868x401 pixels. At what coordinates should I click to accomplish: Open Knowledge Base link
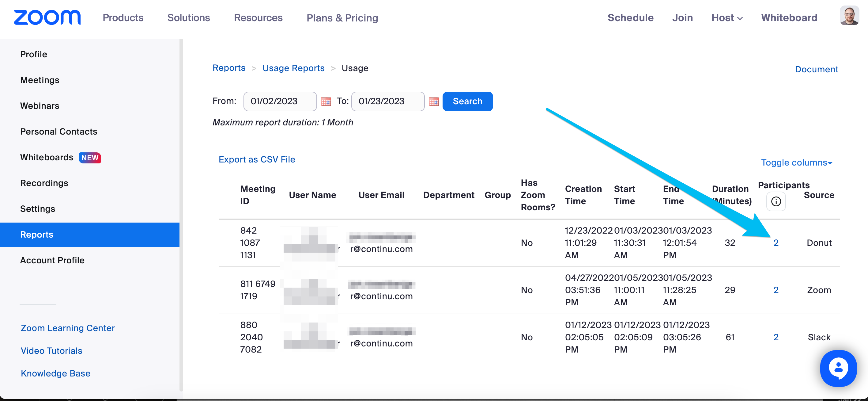[56, 373]
